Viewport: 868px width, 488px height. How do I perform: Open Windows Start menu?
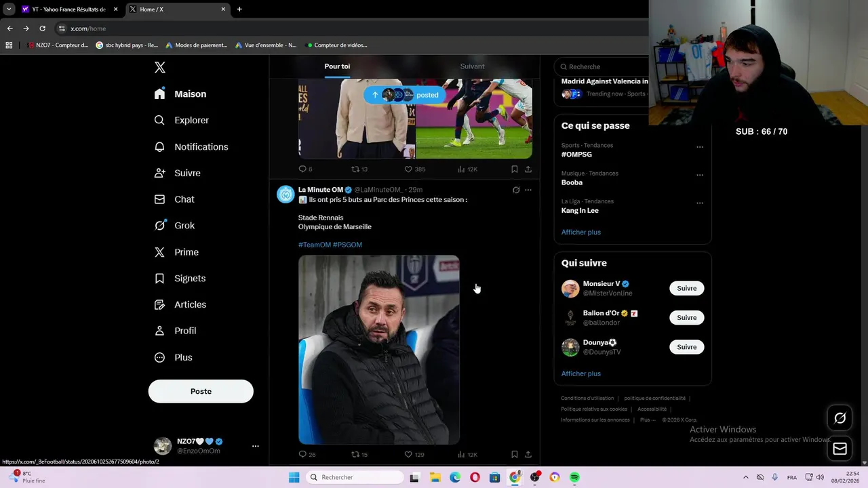(x=294, y=477)
